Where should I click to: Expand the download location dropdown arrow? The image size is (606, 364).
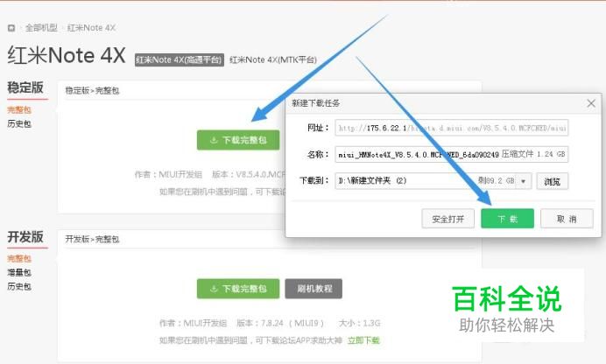[x=524, y=181]
